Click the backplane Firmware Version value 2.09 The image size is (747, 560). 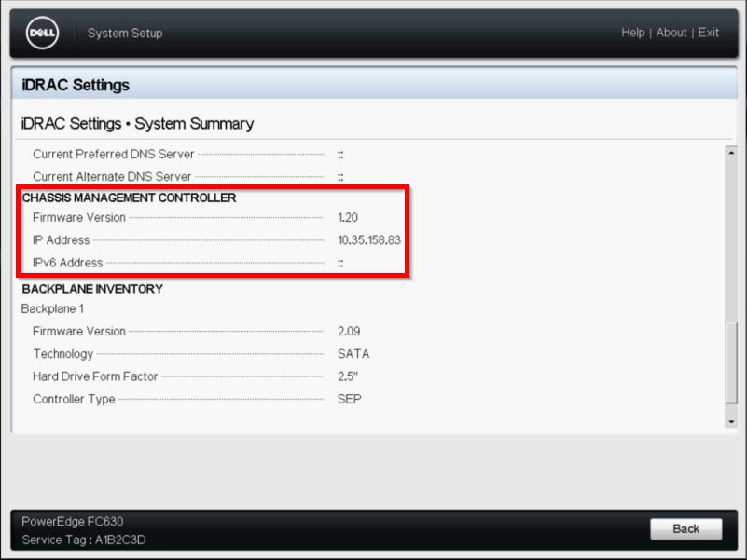[349, 332]
